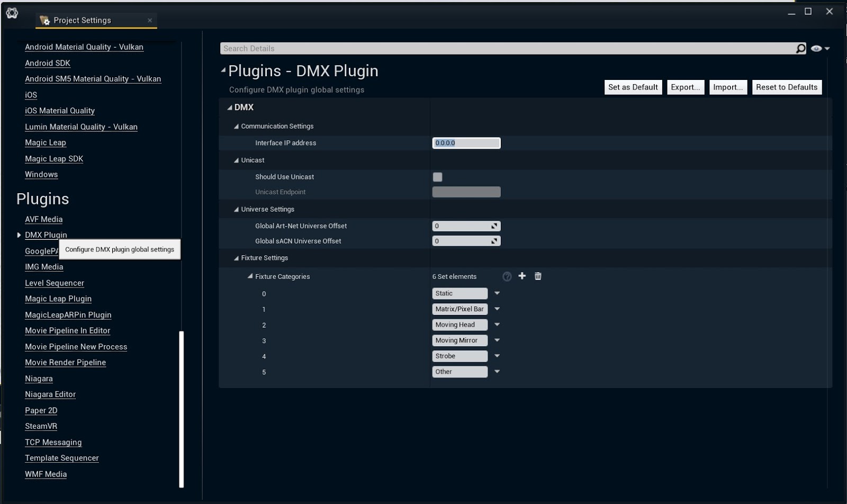Viewport: 847px width, 504px height.
Task: Enable the Should Use Unicast checkbox
Action: [x=437, y=177]
